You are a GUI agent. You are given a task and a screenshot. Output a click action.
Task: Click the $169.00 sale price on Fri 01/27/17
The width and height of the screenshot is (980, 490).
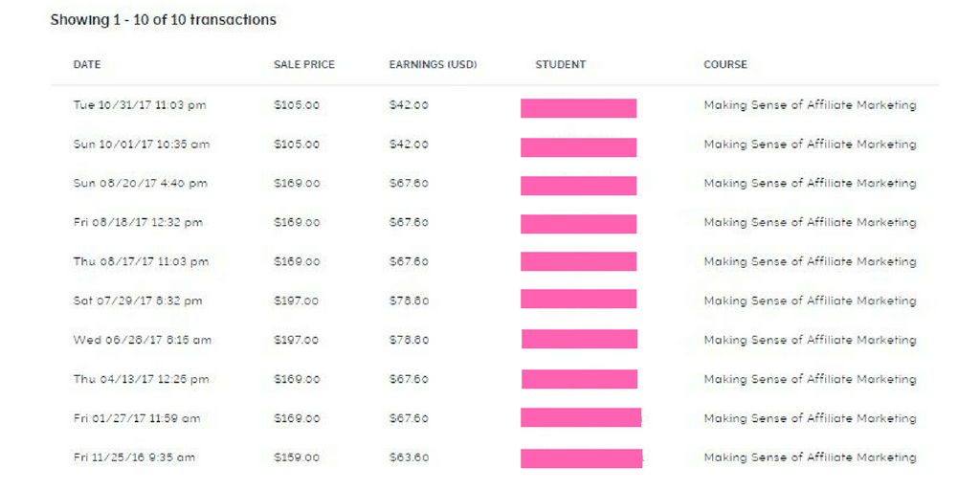pos(297,418)
